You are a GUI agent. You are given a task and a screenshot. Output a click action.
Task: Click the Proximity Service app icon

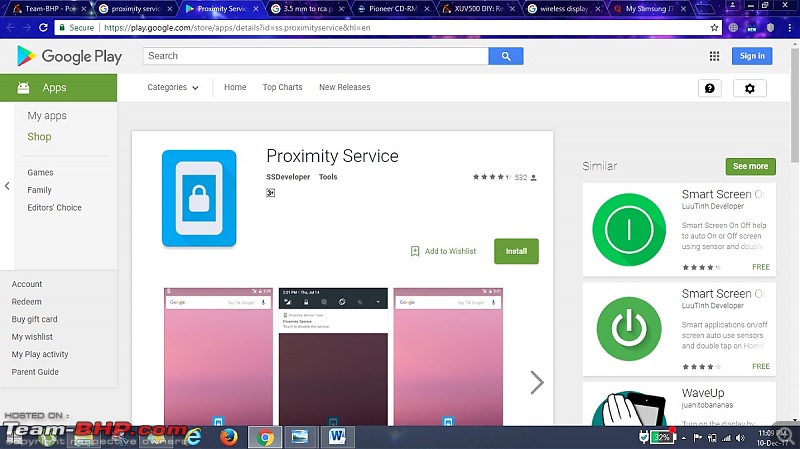(x=199, y=198)
